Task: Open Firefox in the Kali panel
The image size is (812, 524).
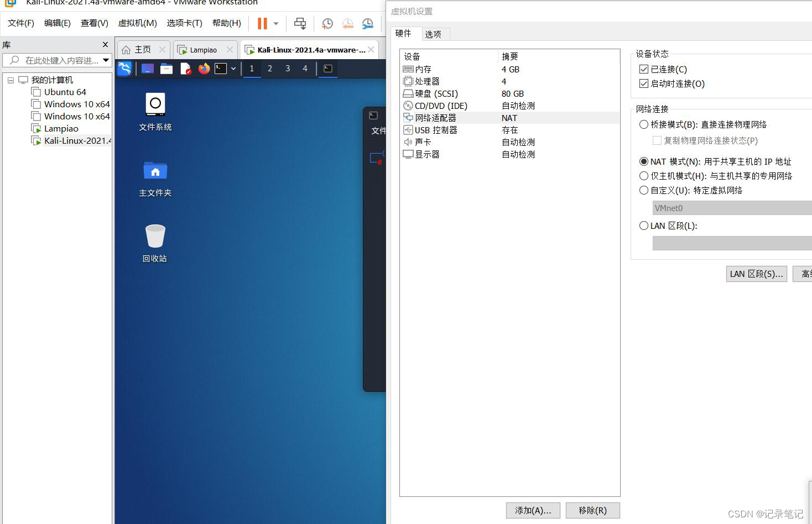Action: coord(204,69)
